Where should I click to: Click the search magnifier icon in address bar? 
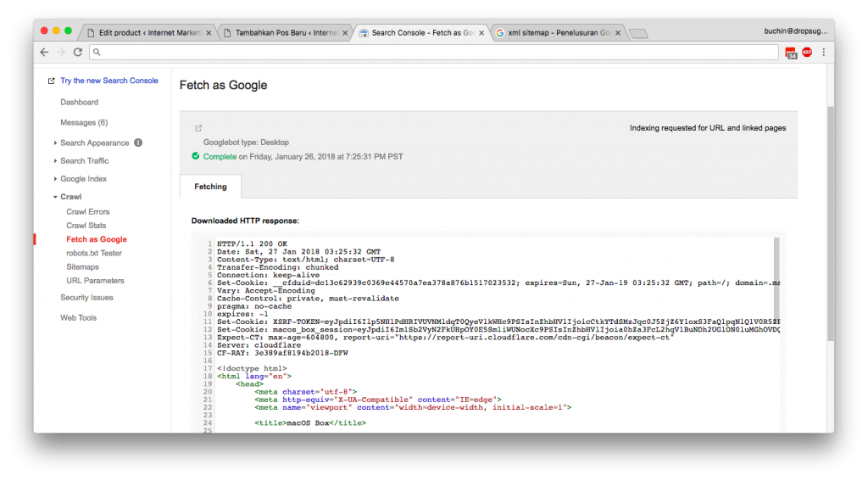coord(97,52)
